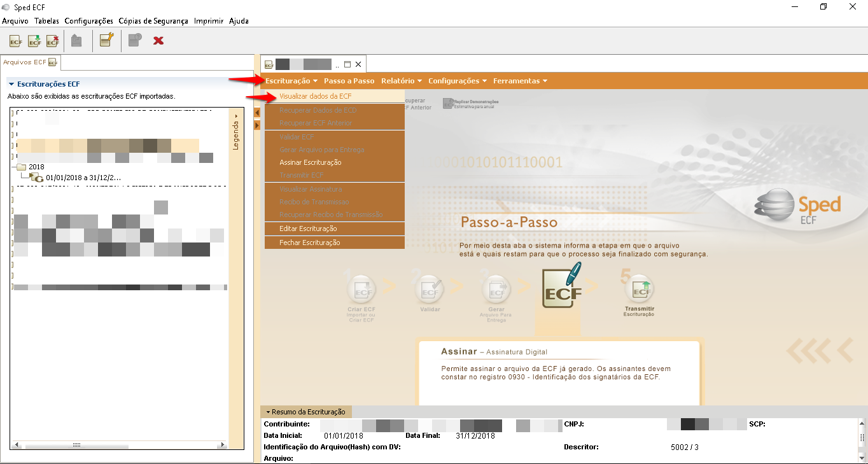
Task: Go to the Passo a Passo tab
Action: 349,81
